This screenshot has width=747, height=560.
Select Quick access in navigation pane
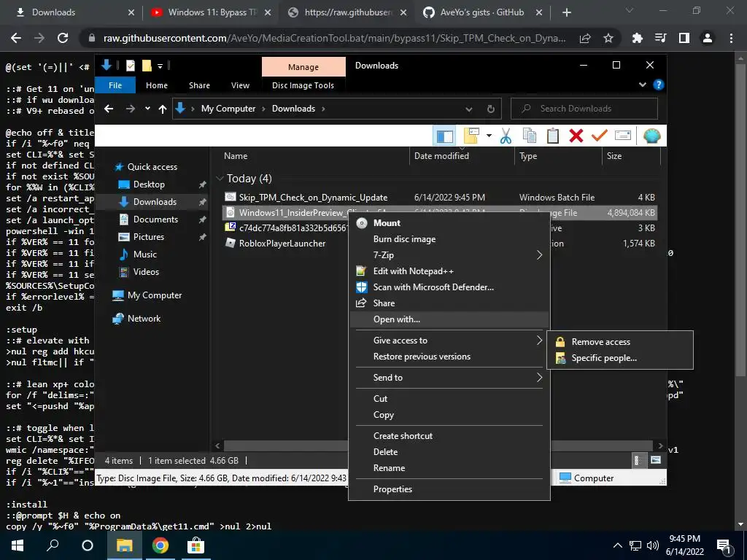[152, 167]
